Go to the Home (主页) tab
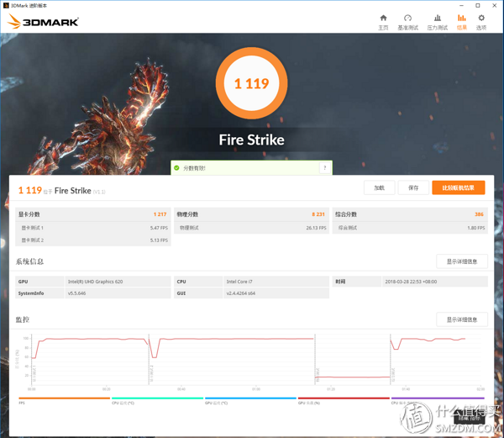The height and width of the screenshot is (438, 504). 383,23
